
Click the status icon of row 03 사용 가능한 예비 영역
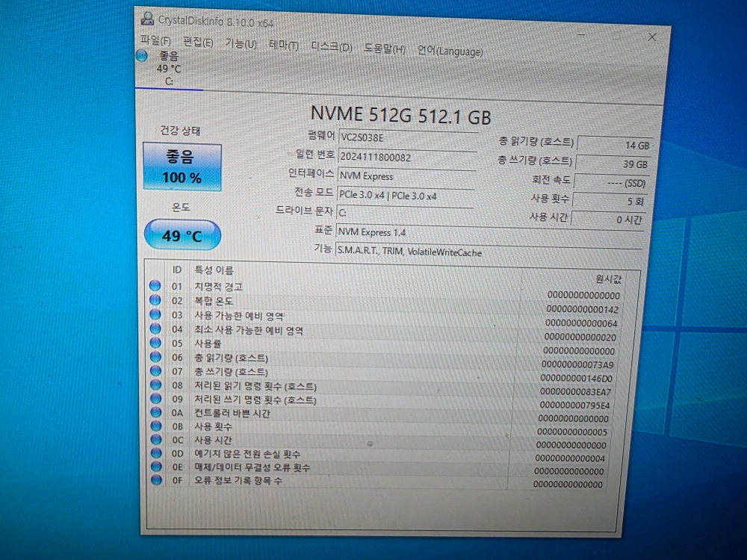click(155, 314)
